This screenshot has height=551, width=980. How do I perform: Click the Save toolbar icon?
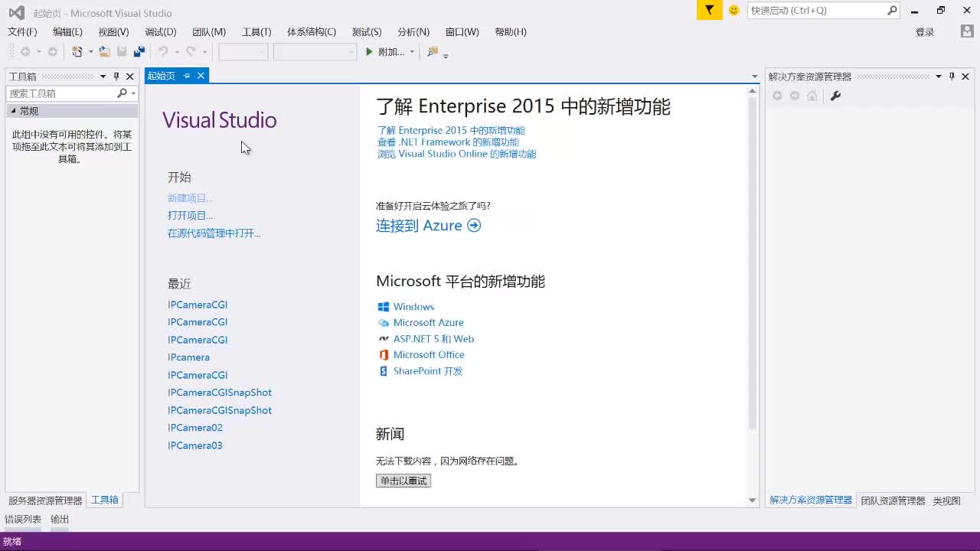point(122,52)
